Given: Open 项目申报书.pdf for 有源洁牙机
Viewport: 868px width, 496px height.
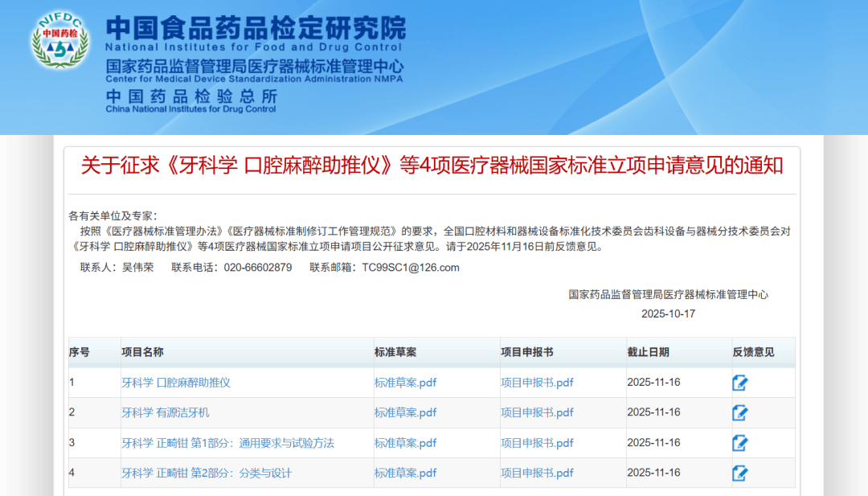Looking at the screenshot, I should (537, 412).
